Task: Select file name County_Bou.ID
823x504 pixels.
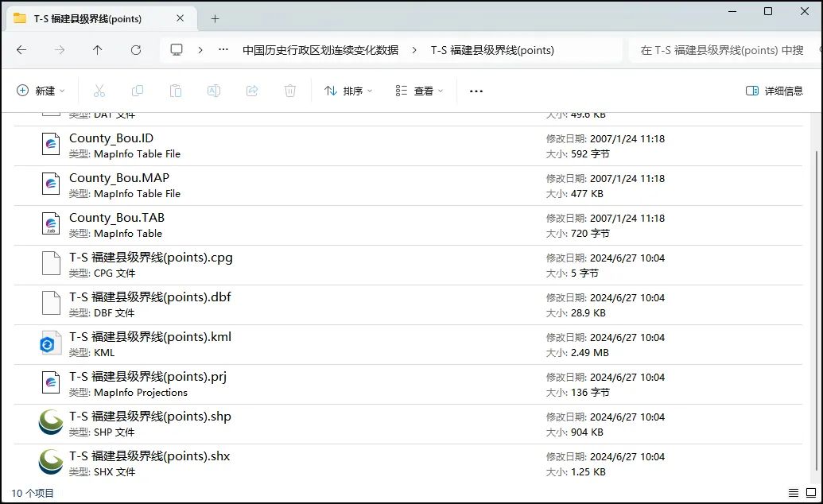Action: 111,138
